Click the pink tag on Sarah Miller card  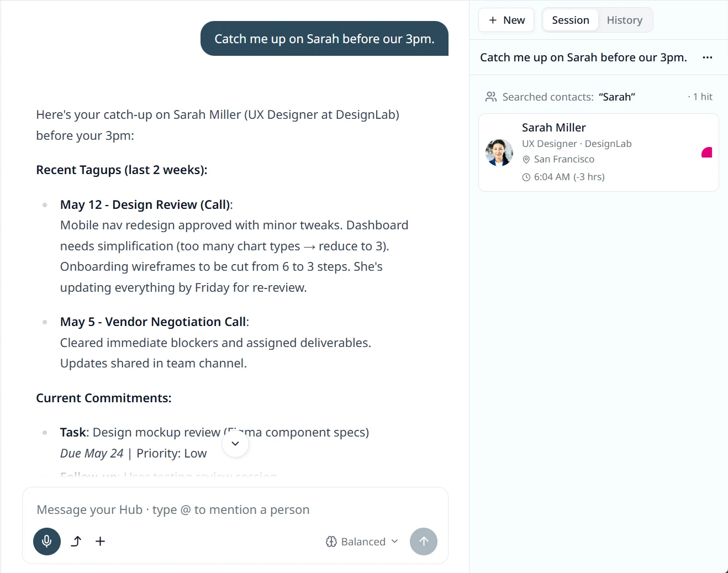[706, 153]
